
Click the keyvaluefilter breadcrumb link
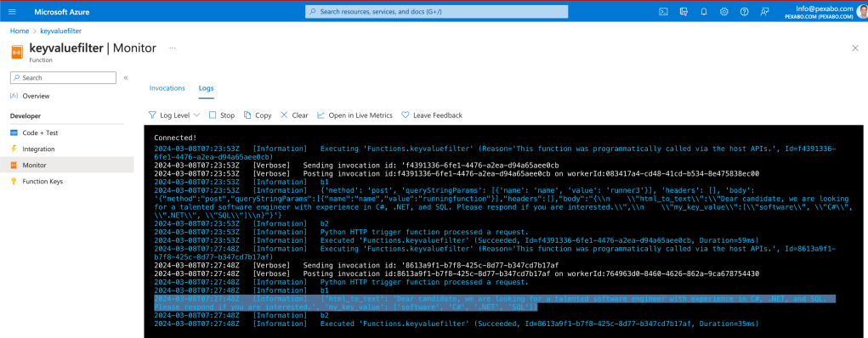coord(61,31)
